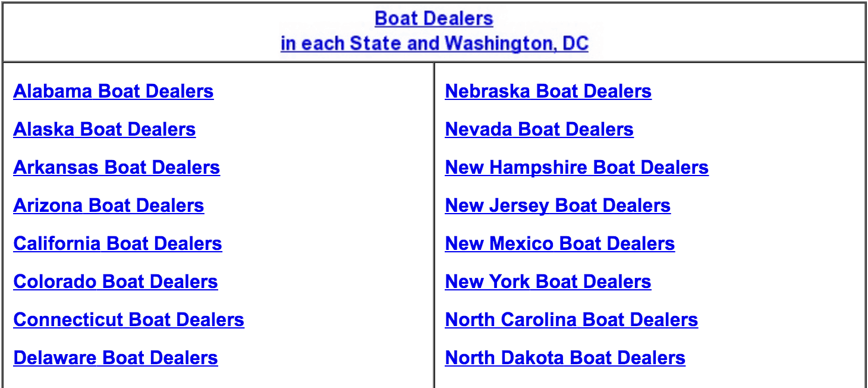
Task: Open Delaware Boat Dealers
Action: pyautogui.click(x=115, y=358)
